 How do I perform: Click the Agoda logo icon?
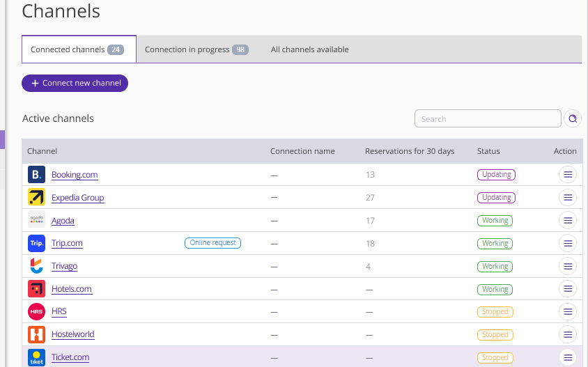36,221
